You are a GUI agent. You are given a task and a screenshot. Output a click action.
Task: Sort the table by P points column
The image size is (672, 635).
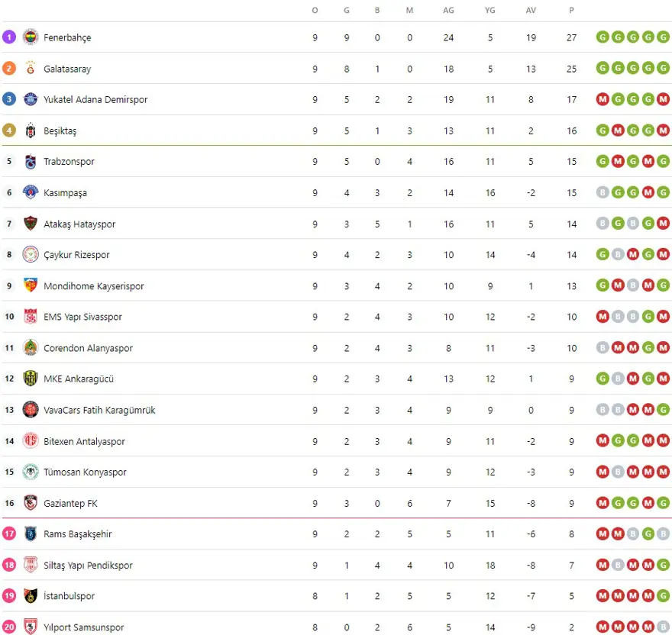(x=571, y=10)
